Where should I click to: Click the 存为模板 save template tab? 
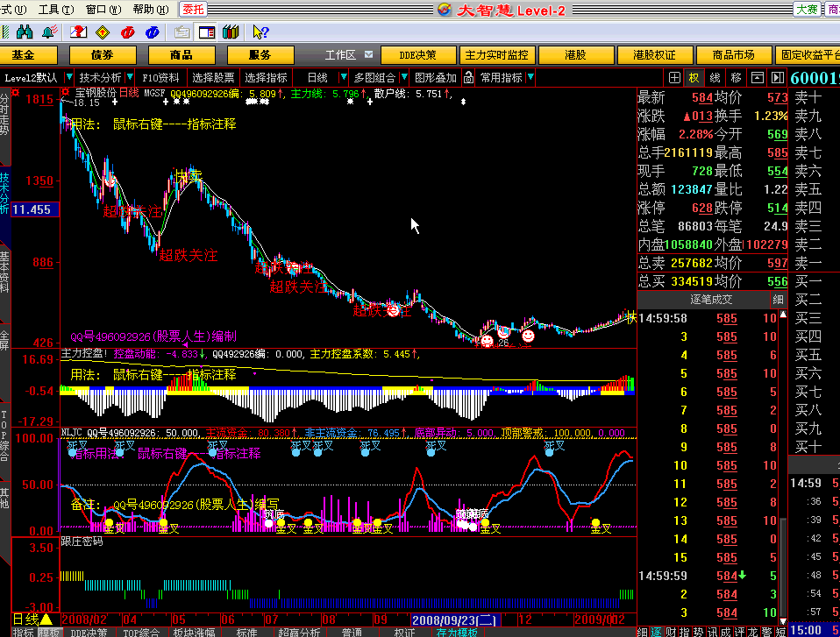click(x=457, y=633)
